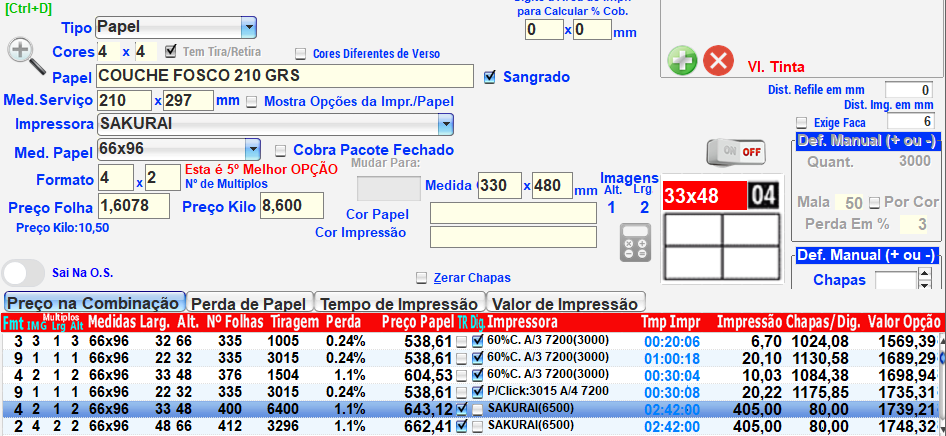Select the row with value 1698,94
This screenshot has height=436, width=946.
pos(471,376)
